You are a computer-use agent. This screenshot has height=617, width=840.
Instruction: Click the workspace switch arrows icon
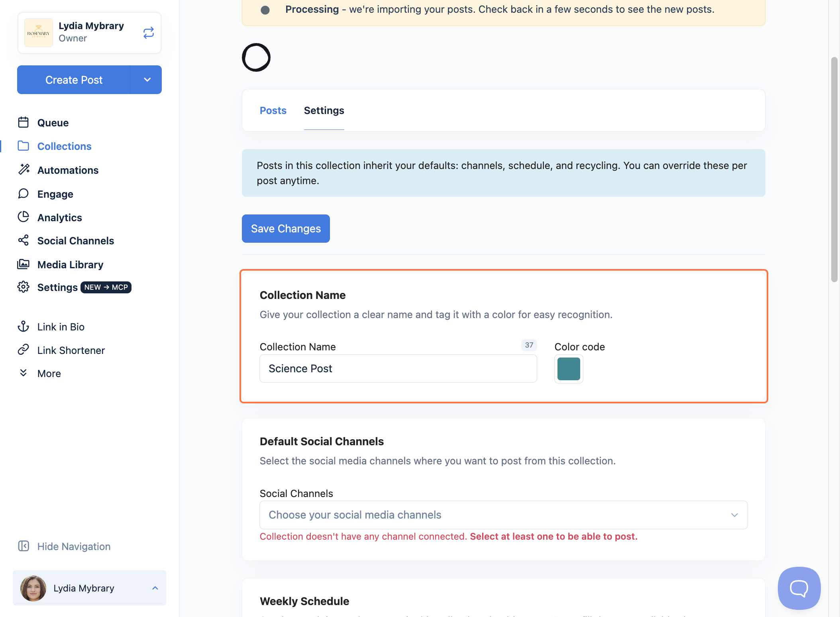point(149,33)
